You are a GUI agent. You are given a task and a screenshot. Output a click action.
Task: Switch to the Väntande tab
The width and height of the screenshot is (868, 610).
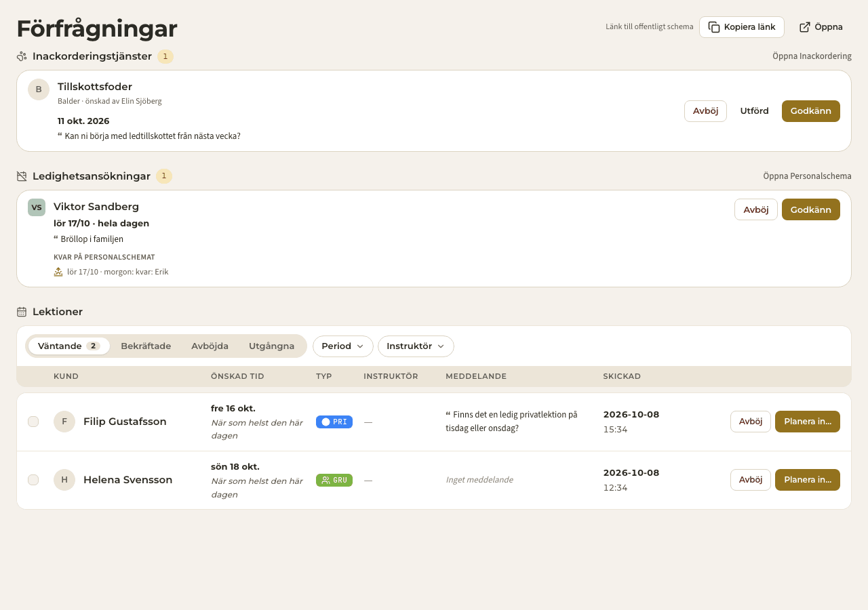pyautogui.click(x=68, y=346)
